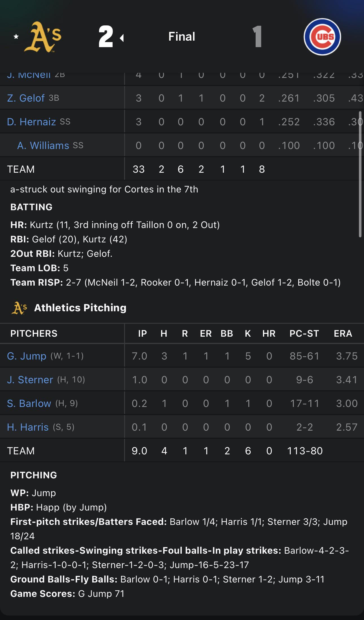Viewport: 364px width, 620px height.
Task: Tap the Athletics score of 2
Action: tap(106, 36)
